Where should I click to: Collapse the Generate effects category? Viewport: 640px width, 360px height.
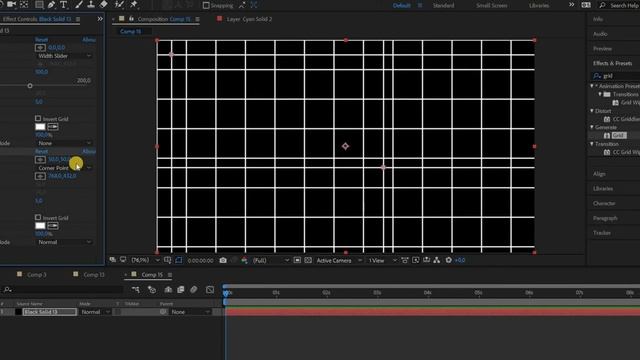[592, 127]
